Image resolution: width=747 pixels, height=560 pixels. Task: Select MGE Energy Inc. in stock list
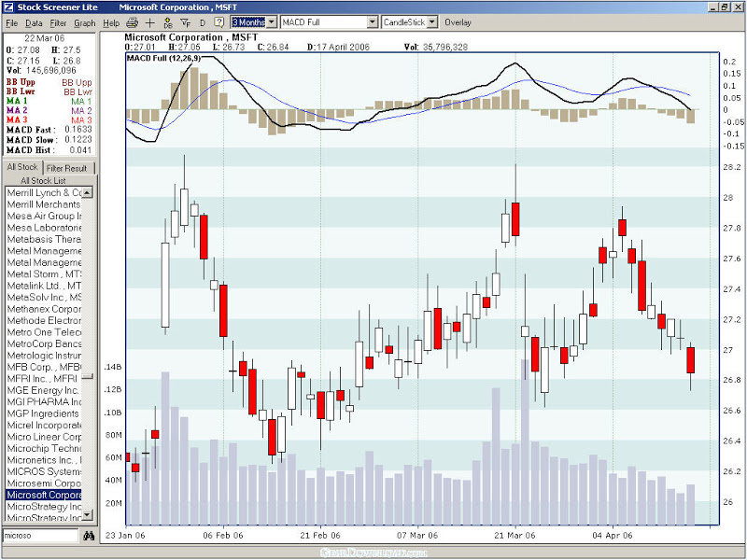click(x=44, y=390)
